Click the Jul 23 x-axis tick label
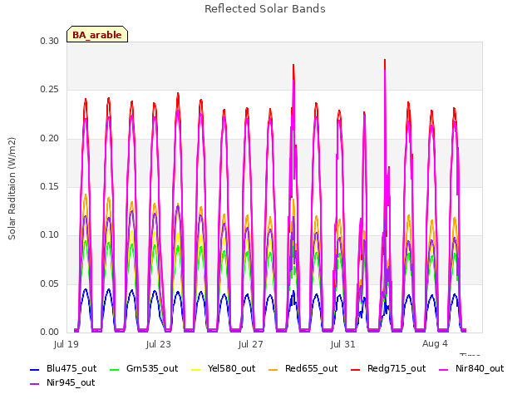This screenshot has height=399, width=532. click(x=159, y=344)
